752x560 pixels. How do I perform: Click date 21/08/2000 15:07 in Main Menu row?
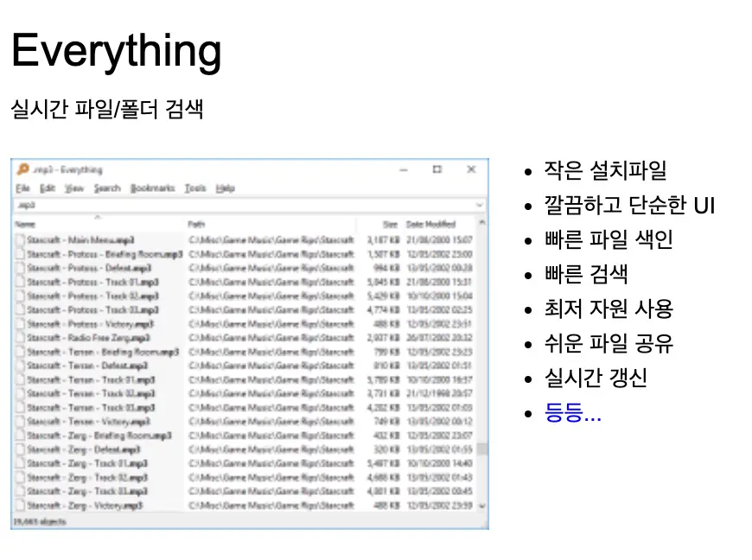[439, 239]
